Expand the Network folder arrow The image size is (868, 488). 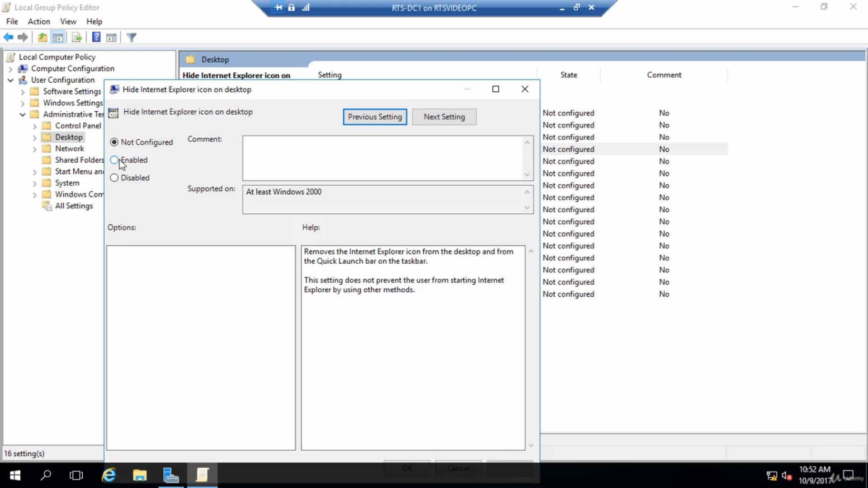(x=35, y=149)
